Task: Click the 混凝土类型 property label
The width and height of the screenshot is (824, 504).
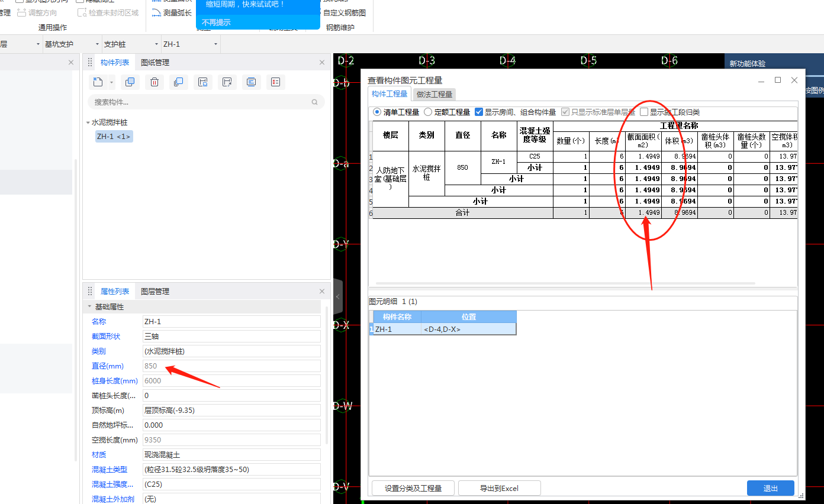Action: 110,470
